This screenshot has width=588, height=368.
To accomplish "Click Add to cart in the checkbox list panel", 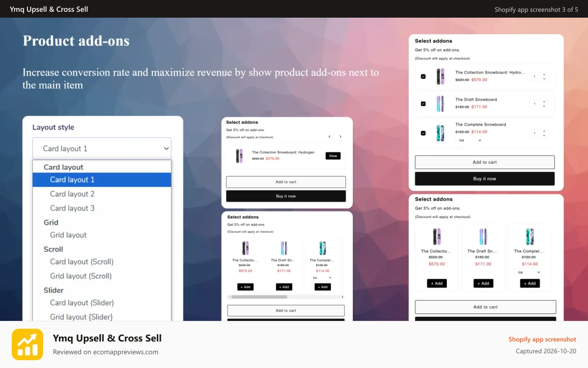I will coord(485,162).
